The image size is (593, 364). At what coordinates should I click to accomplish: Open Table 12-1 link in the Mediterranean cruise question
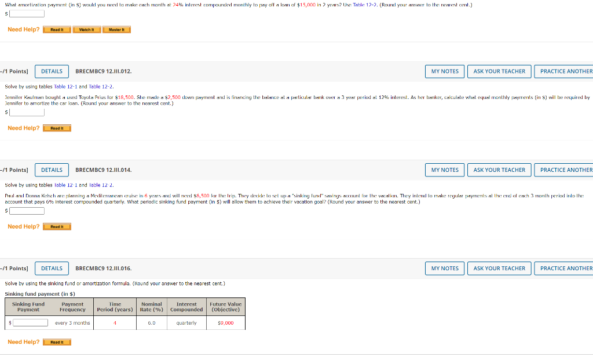tap(65, 185)
